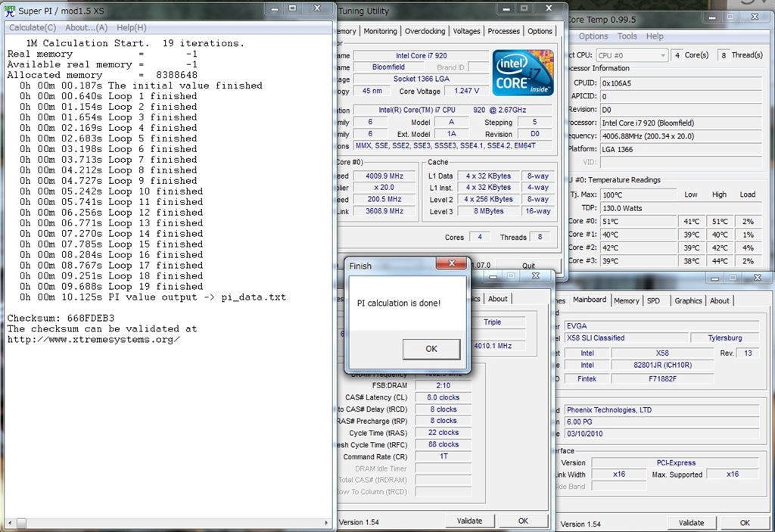The width and height of the screenshot is (775, 532).
Task: Expand the Select CPU dropdown
Action: tap(662, 55)
